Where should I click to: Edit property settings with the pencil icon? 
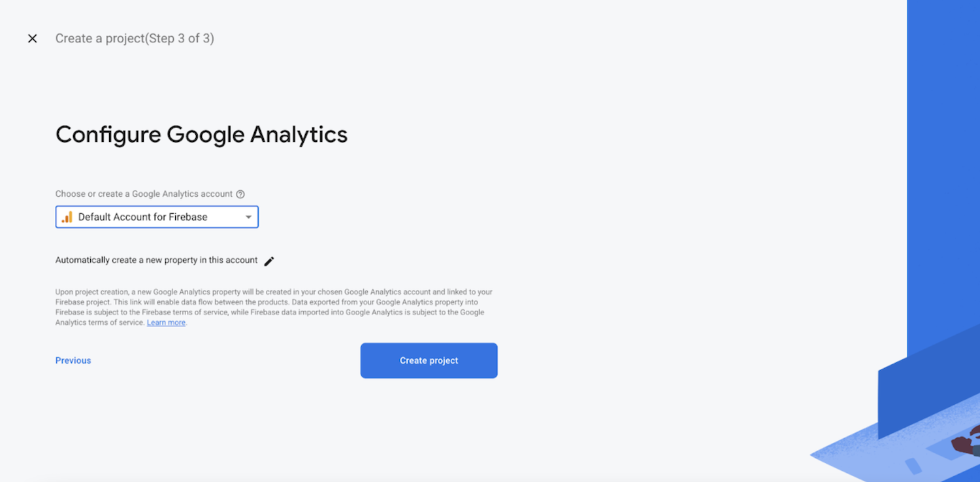[269, 261]
